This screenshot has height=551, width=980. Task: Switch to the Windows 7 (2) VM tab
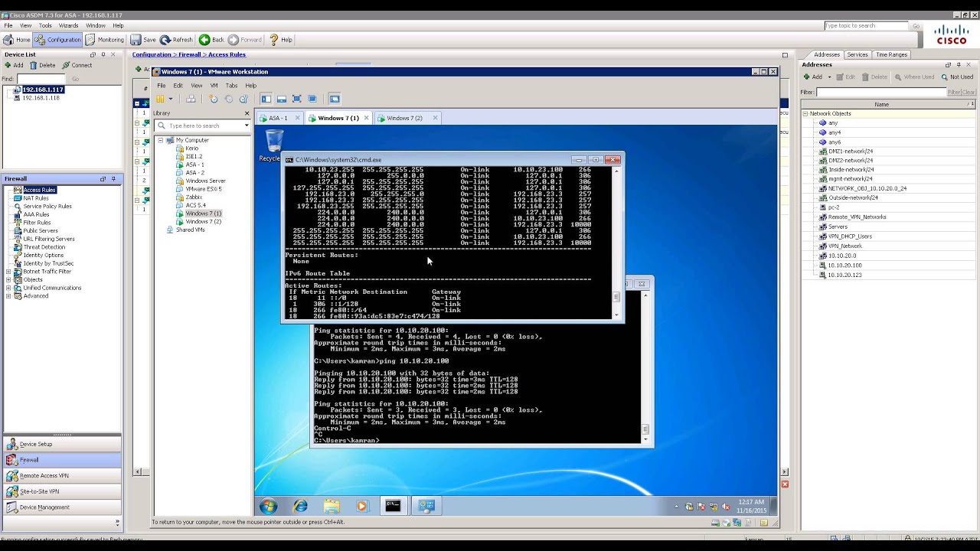403,118
